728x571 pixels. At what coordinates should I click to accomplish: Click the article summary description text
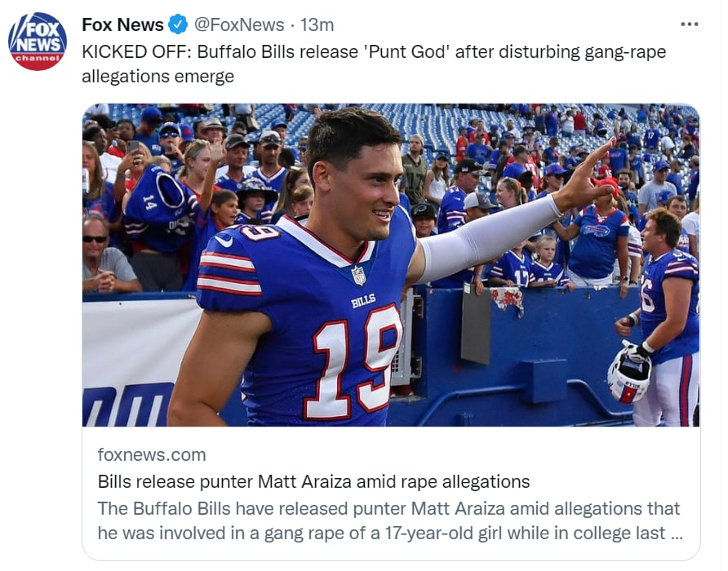[x=390, y=520]
